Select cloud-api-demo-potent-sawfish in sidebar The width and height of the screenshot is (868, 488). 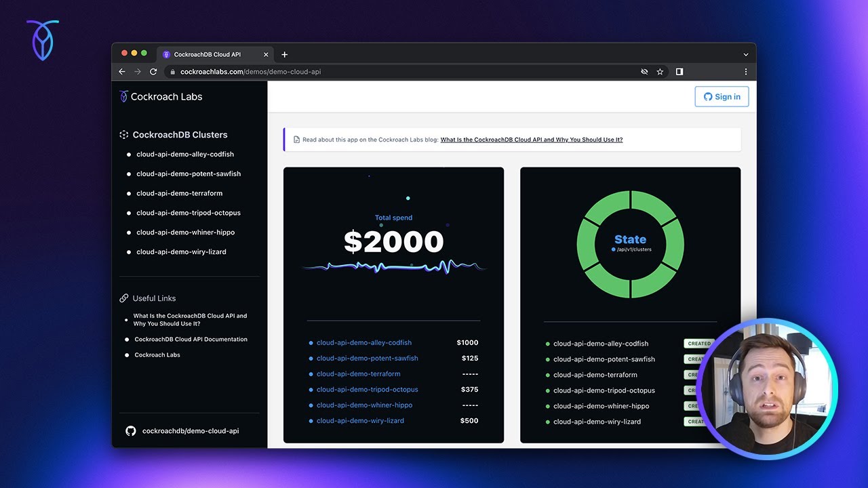189,174
